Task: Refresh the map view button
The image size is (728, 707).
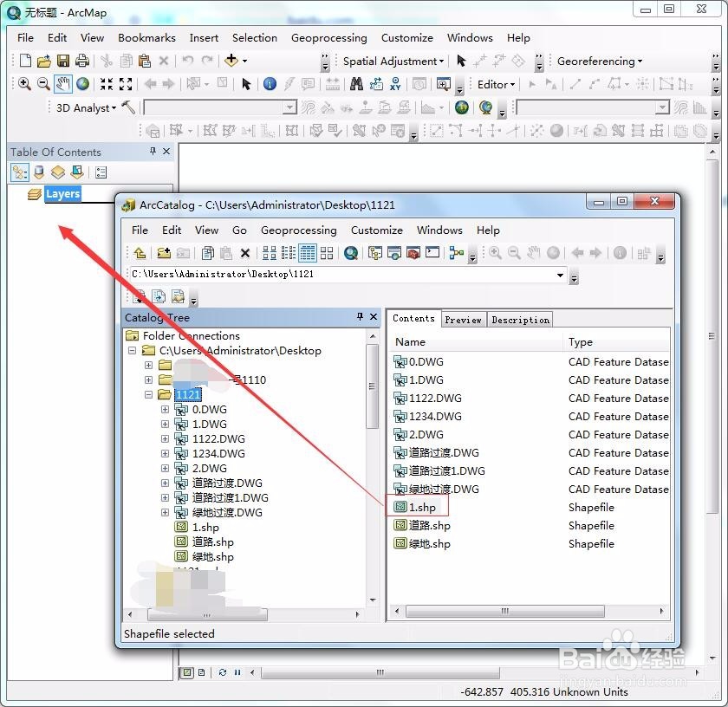Action: pos(223,672)
